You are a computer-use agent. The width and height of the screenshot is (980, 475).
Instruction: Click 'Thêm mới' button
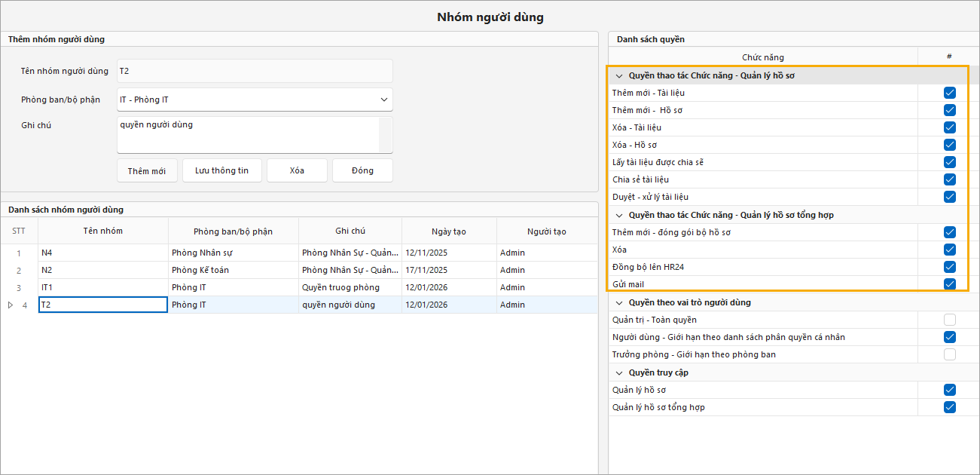click(147, 170)
